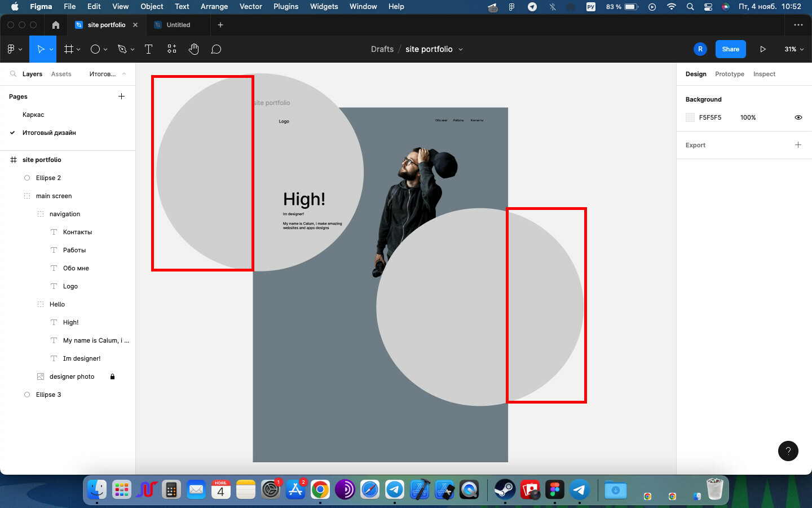Open the Untitled file tab
The width and height of the screenshot is (812, 508).
pyautogui.click(x=178, y=25)
